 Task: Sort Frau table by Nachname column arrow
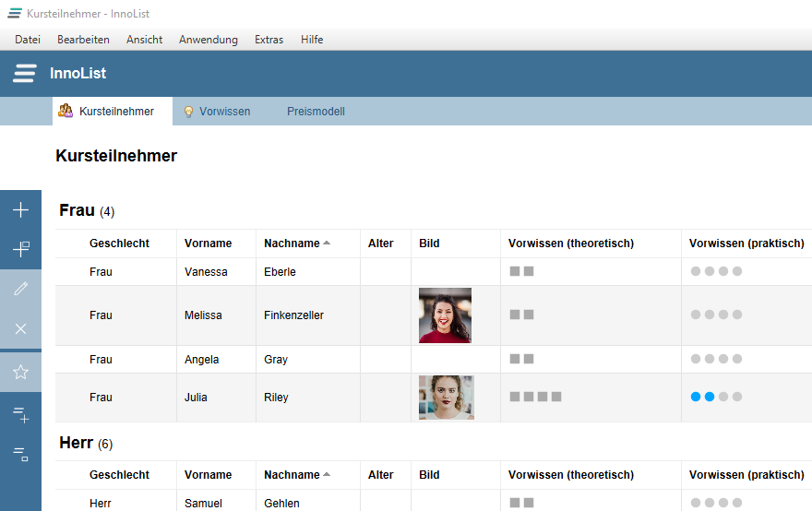327,243
